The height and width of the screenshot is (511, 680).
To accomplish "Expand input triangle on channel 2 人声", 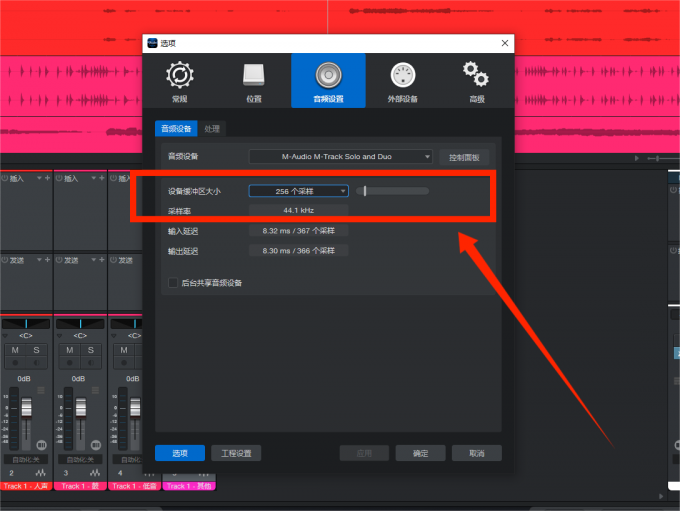I will (x=5, y=336).
